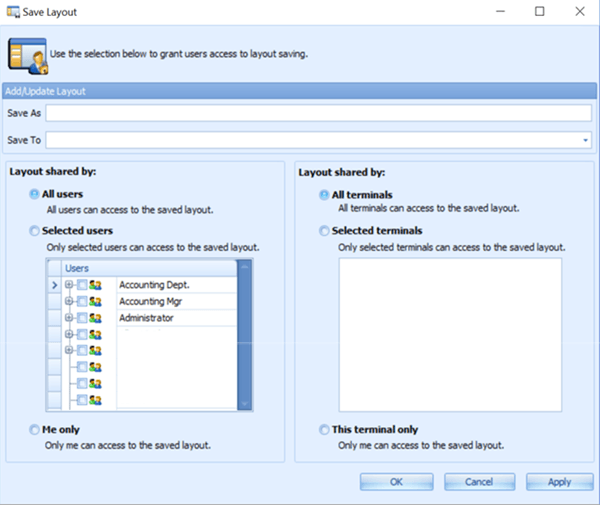Check the Accounting Dept. checkbox
This screenshot has height=505, width=600.
[x=82, y=285]
